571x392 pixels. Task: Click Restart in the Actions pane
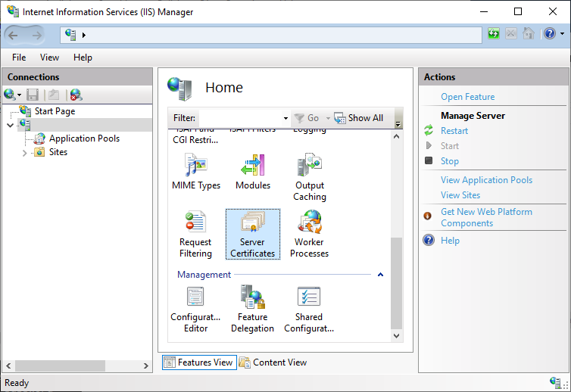click(454, 131)
